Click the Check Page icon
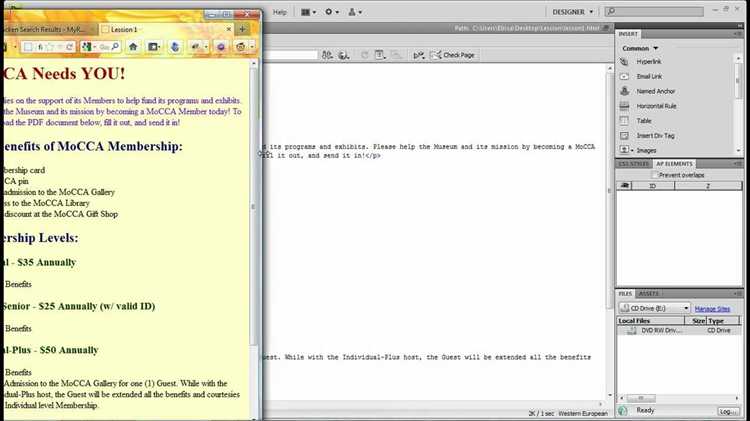 [435, 55]
